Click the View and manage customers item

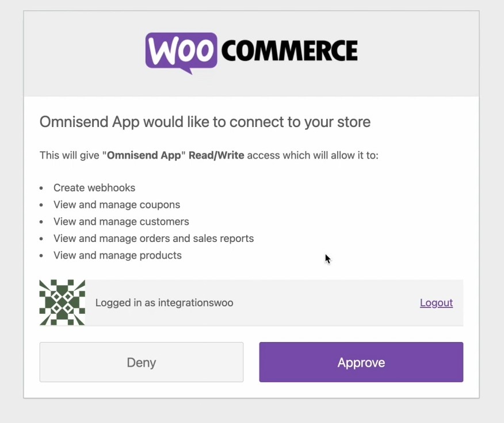click(121, 221)
